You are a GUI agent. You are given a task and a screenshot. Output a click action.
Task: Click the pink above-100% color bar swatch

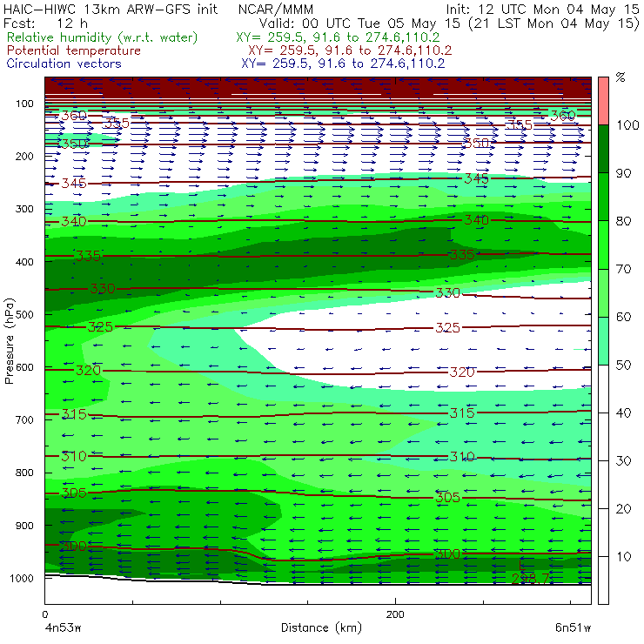[603, 101]
